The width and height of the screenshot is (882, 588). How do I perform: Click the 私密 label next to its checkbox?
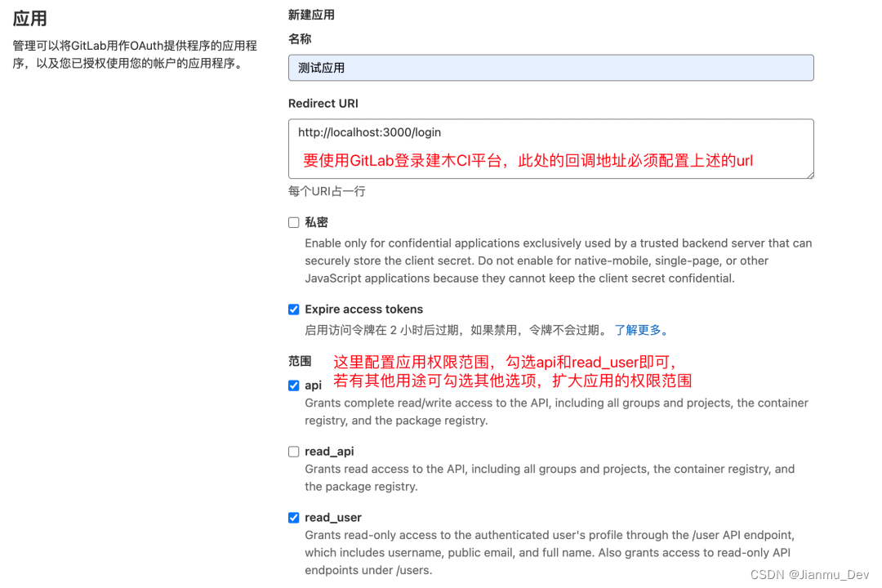[x=315, y=221]
